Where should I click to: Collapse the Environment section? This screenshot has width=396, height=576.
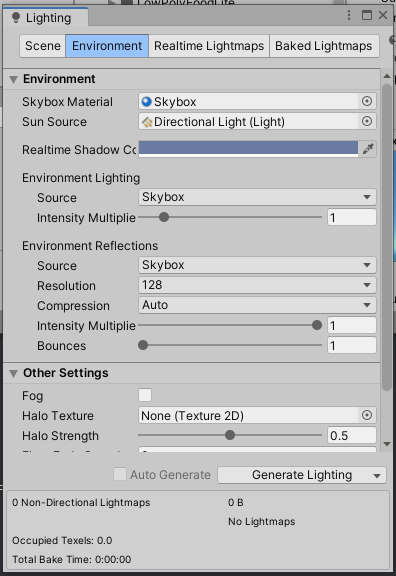point(14,79)
